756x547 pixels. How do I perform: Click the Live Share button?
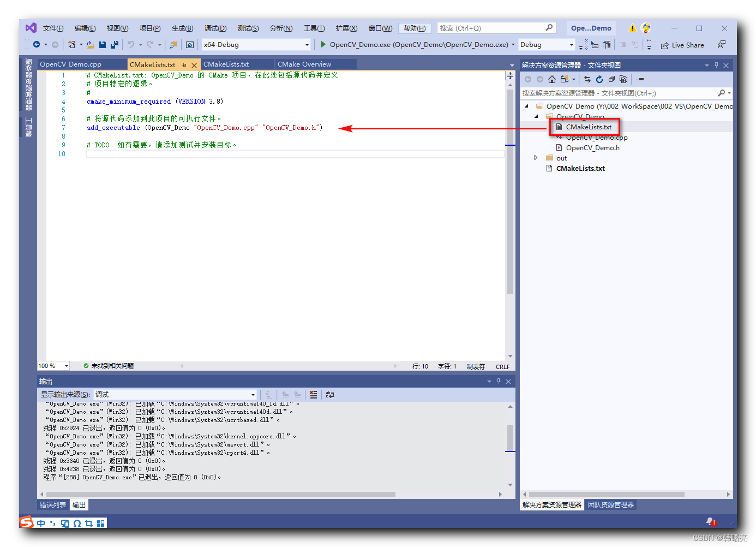[x=682, y=45]
